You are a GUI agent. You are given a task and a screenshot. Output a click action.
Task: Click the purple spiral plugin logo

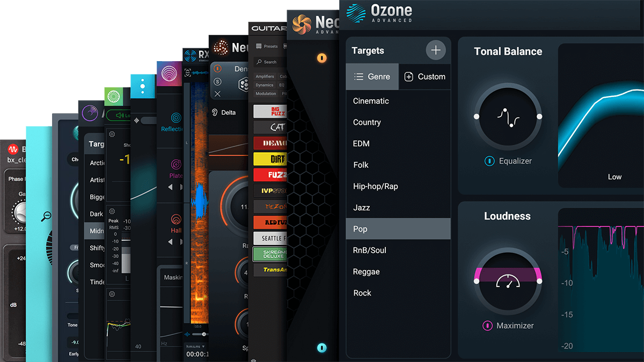point(89,112)
